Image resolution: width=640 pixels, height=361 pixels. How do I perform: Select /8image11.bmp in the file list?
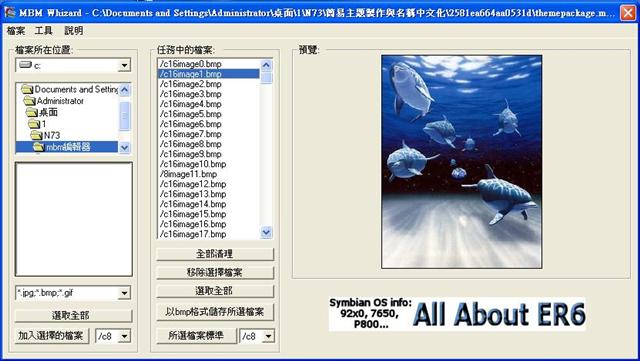(x=209, y=174)
